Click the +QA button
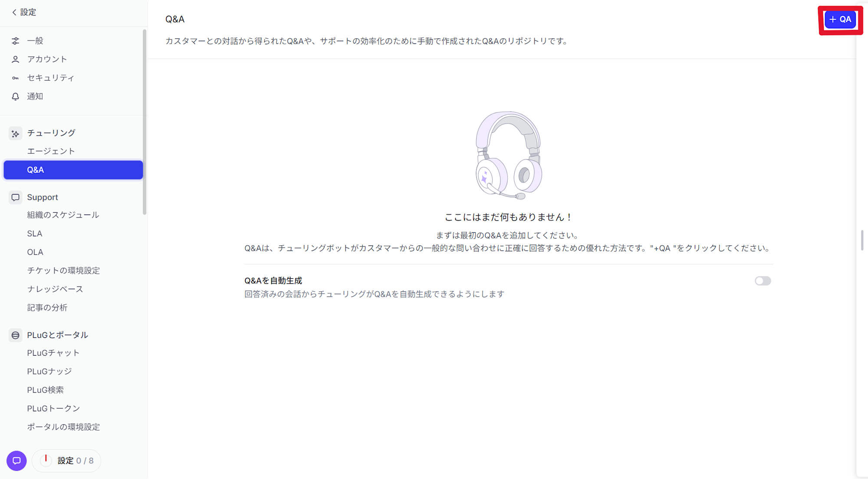 (x=840, y=19)
